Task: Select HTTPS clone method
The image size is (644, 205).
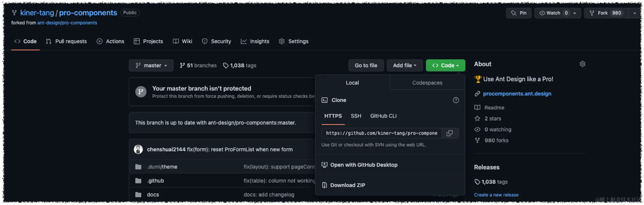Action: (333, 116)
